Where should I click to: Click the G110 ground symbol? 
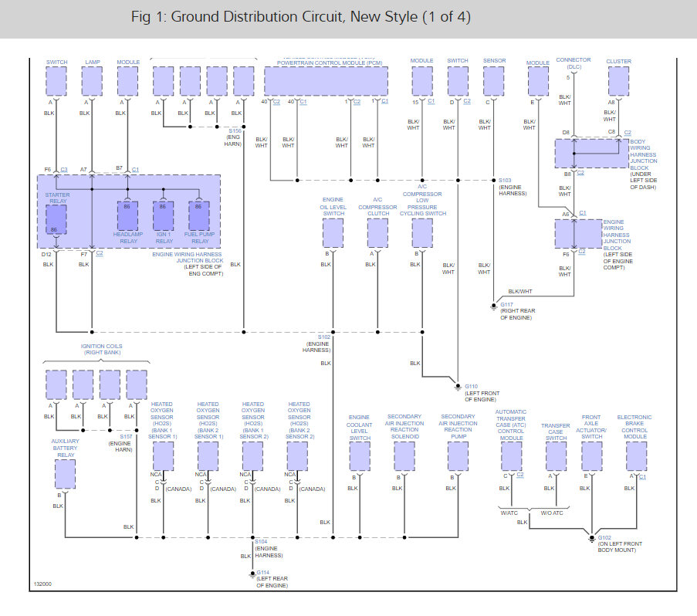click(x=458, y=387)
